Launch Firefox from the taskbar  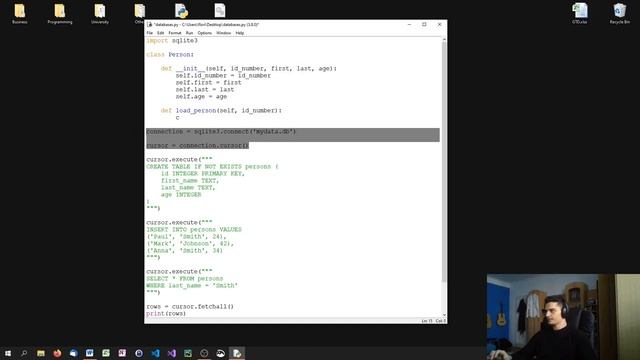(57, 353)
